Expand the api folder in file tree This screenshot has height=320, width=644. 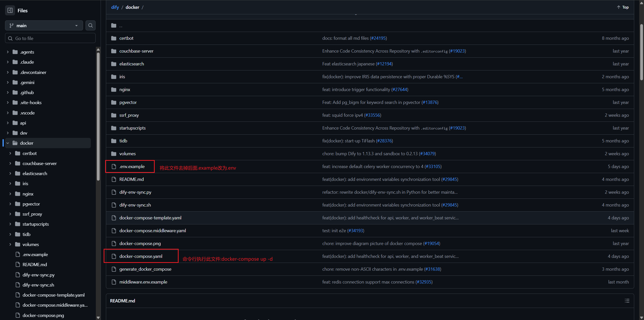pyautogui.click(x=8, y=123)
